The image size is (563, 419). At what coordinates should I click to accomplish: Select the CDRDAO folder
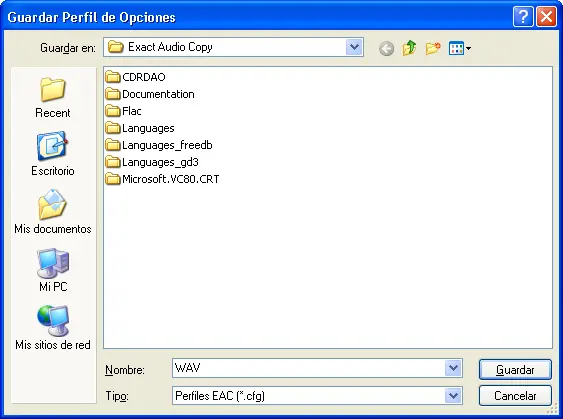135,77
